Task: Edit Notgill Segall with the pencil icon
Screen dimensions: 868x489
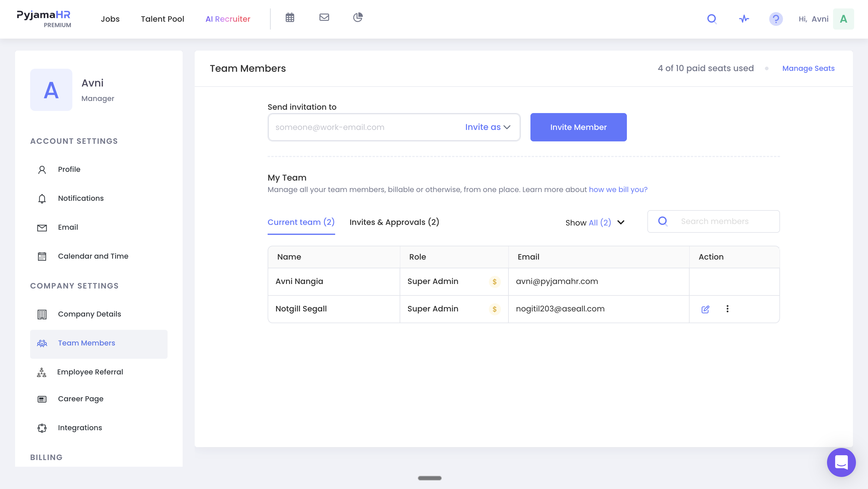Action: (705, 309)
